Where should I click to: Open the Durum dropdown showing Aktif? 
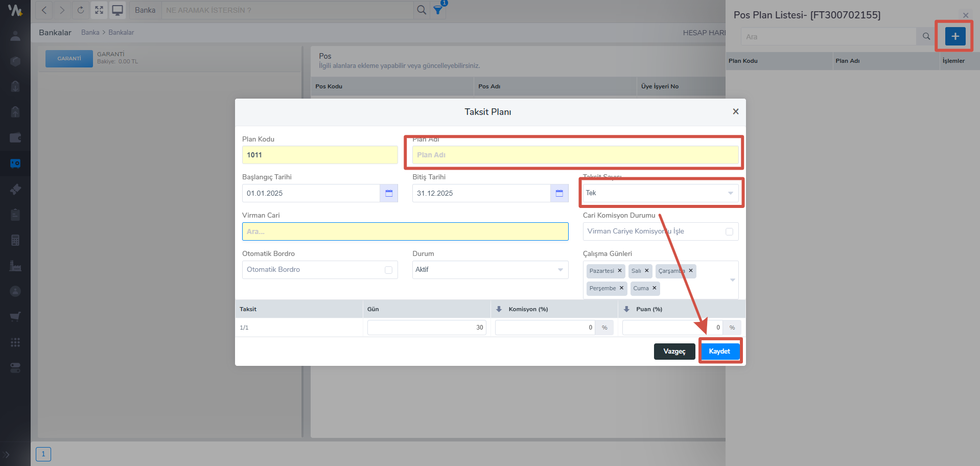(560, 270)
